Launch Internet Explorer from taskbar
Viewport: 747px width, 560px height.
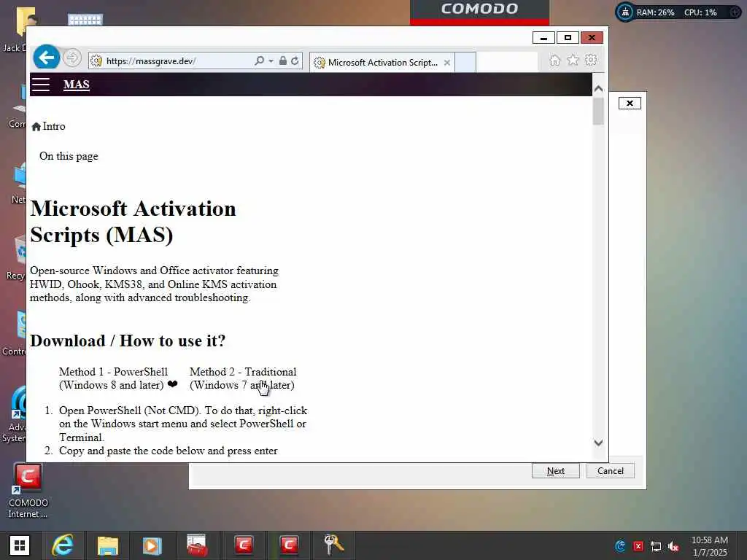(x=63, y=545)
